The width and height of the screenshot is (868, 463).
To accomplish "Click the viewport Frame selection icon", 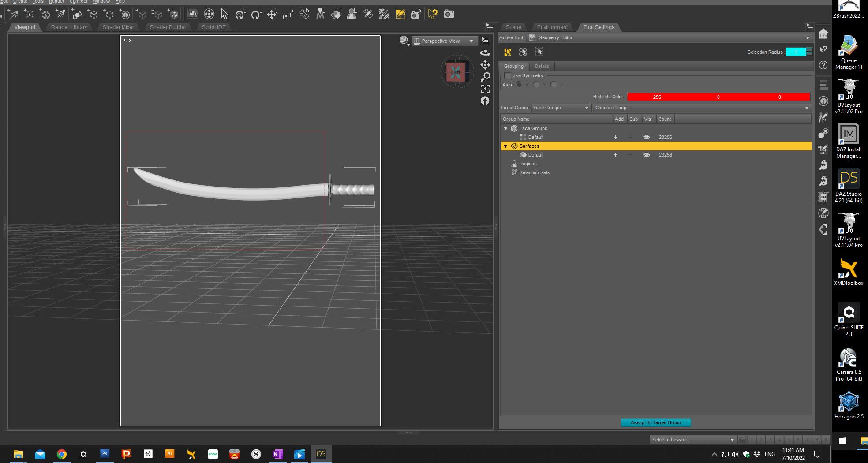I will click(x=485, y=89).
